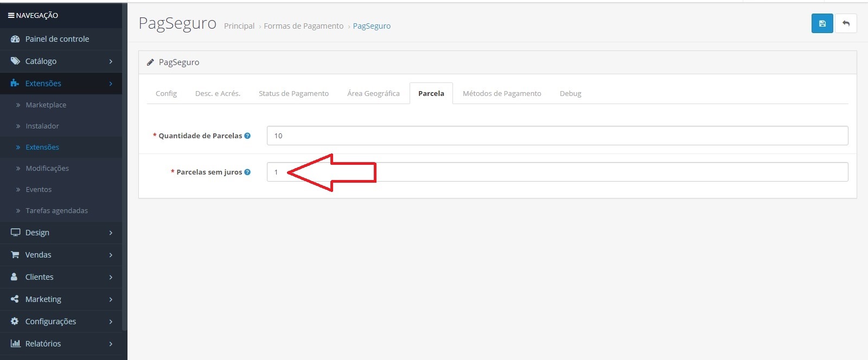The image size is (868, 360).
Task: Click the Marketing share icon
Action: click(x=15, y=299)
